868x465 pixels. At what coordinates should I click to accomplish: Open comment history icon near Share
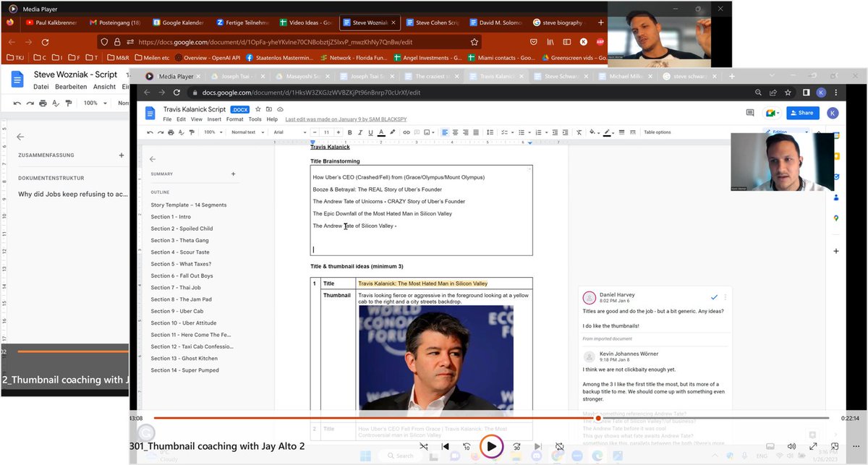[x=749, y=113]
